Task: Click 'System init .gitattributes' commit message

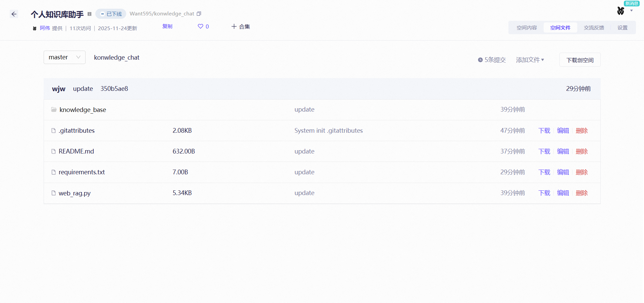Action: click(x=329, y=130)
